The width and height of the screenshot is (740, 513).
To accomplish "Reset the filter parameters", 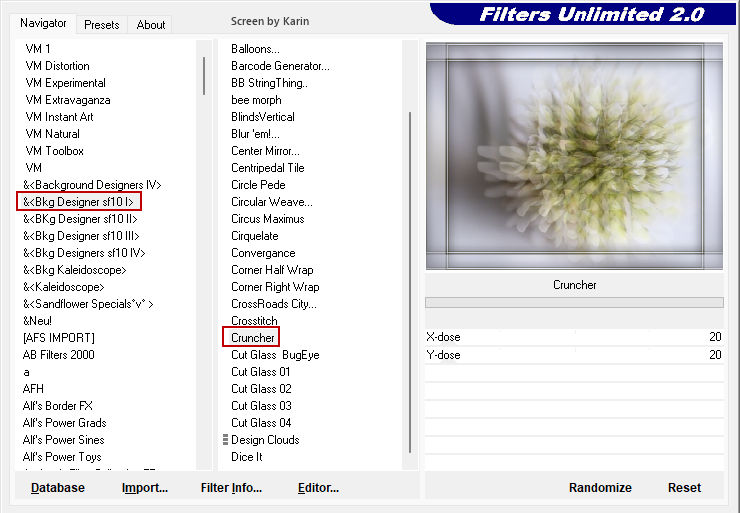I will [684, 488].
